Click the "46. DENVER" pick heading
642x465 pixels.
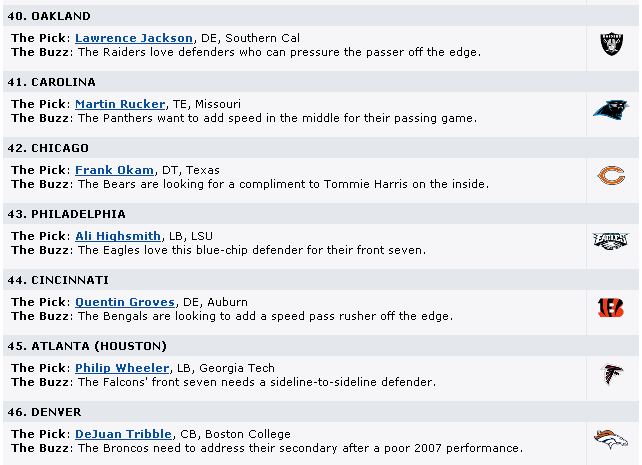(46, 412)
